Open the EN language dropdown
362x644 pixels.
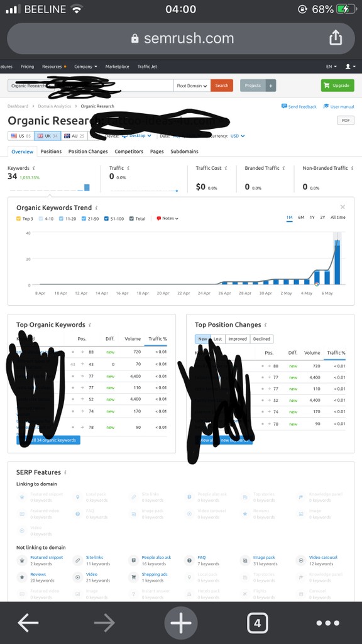(x=331, y=67)
